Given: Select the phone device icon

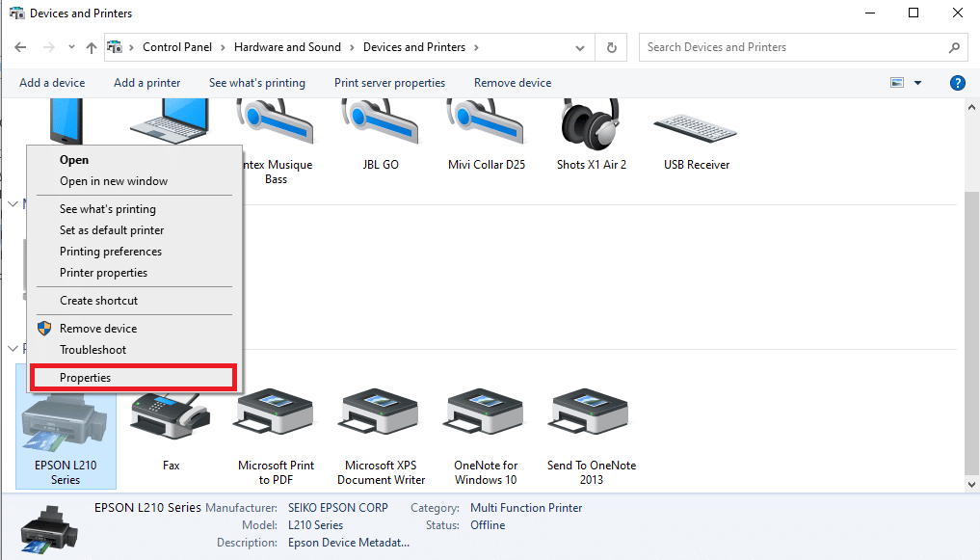Looking at the screenshot, I should [66, 120].
